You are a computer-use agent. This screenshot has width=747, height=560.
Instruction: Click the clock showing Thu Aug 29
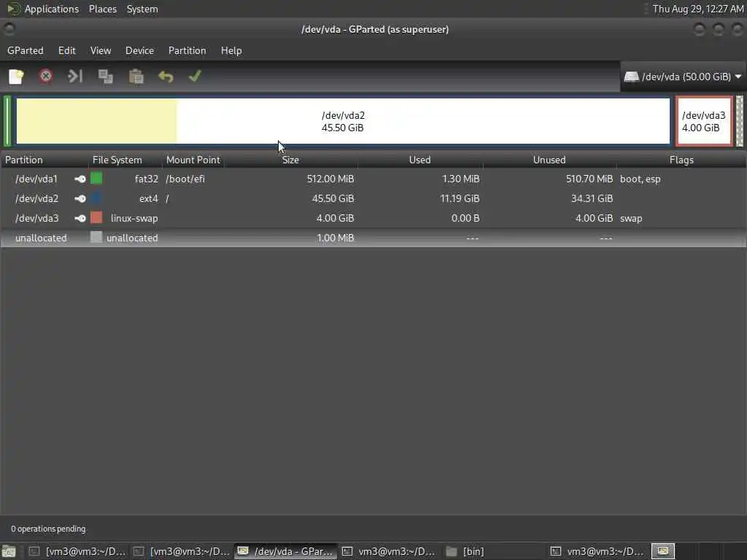coord(698,9)
